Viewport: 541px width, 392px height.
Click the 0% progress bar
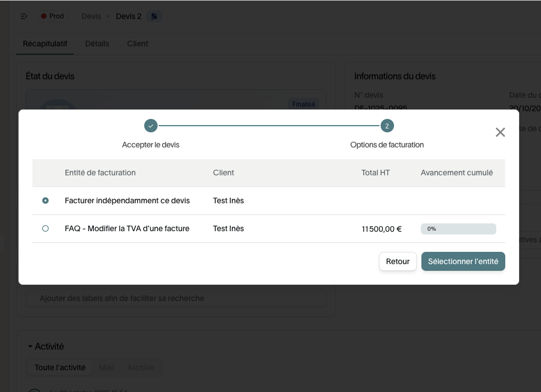click(x=458, y=229)
